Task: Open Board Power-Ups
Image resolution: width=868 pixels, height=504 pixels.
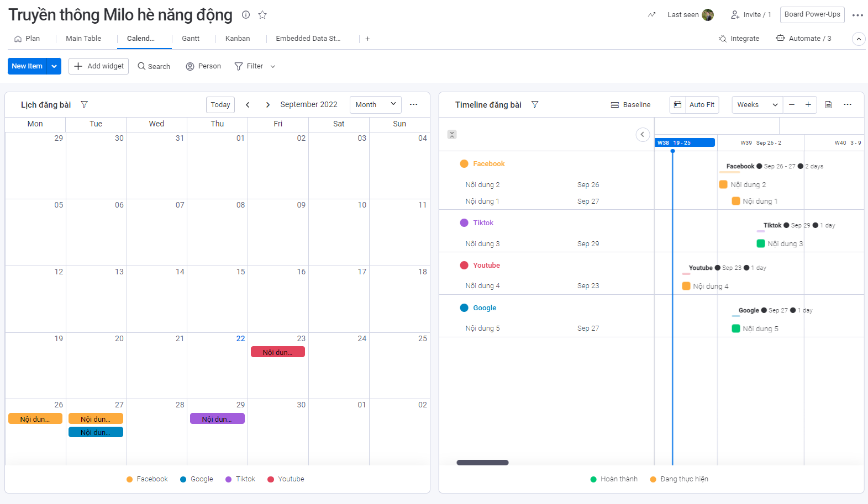Action: [812, 15]
